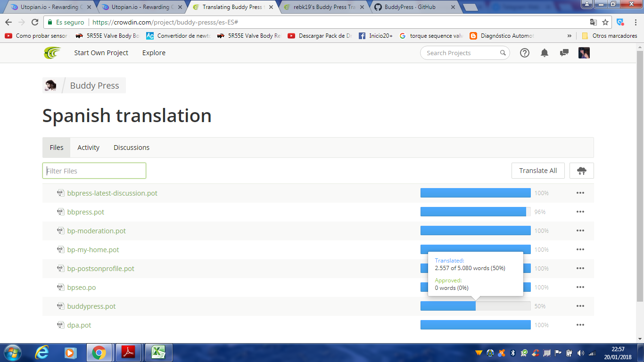Open the Explore link
The width and height of the screenshot is (644, 362).
pyautogui.click(x=154, y=53)
